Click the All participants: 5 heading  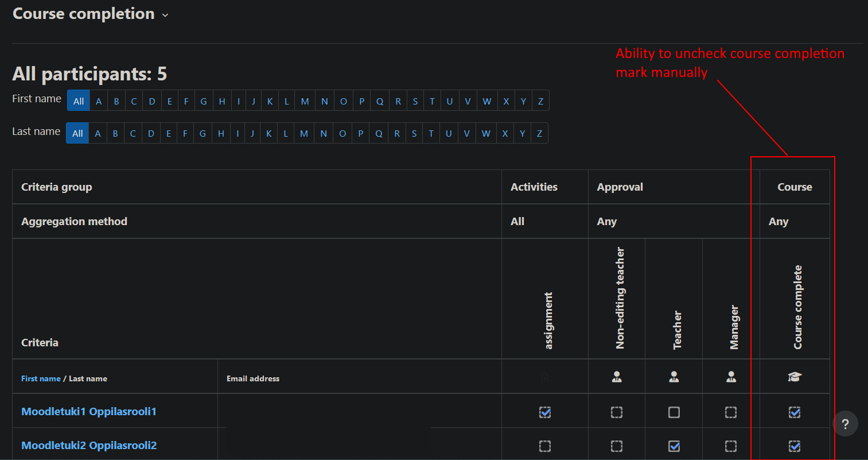coord(89,74)
